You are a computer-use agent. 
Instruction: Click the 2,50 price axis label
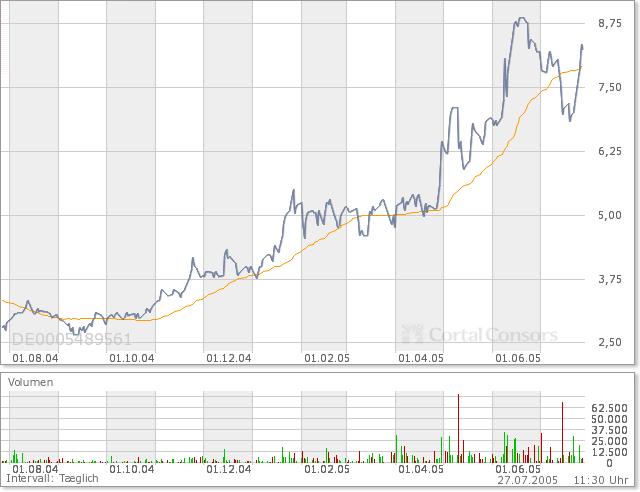pyautogui.click(x=610, y=342)
